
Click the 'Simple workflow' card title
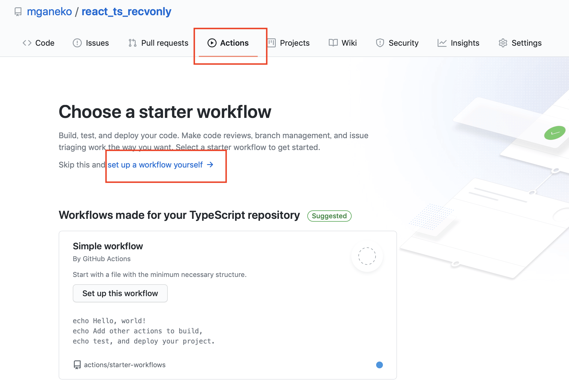pyautogui.click(x=108, y=246)
